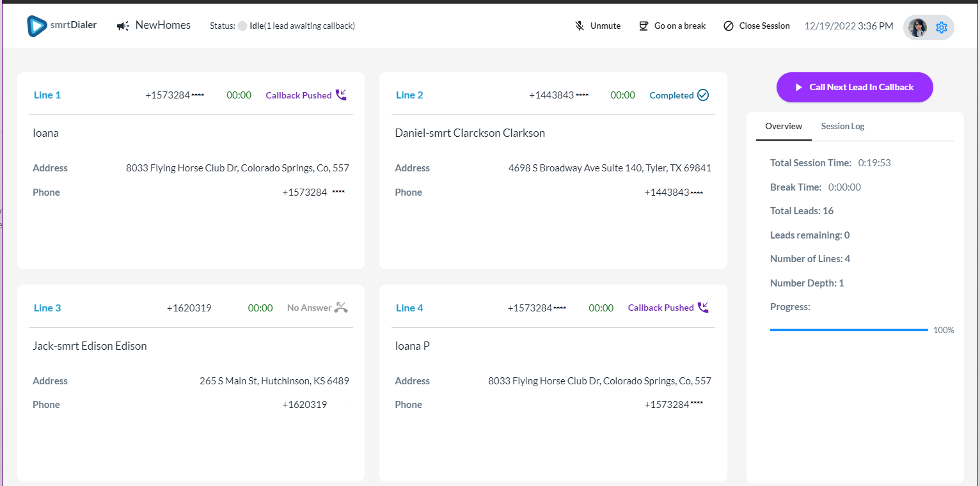Viewport: 980px width, 486px height.
Task: Click the muted microphone icon
Action: [x=580, y=26]
